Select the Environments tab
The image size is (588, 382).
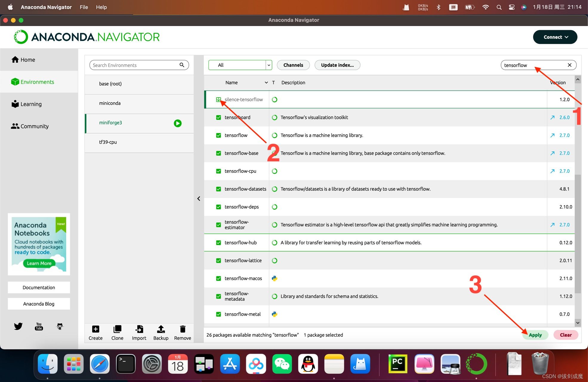pos(39,82)
